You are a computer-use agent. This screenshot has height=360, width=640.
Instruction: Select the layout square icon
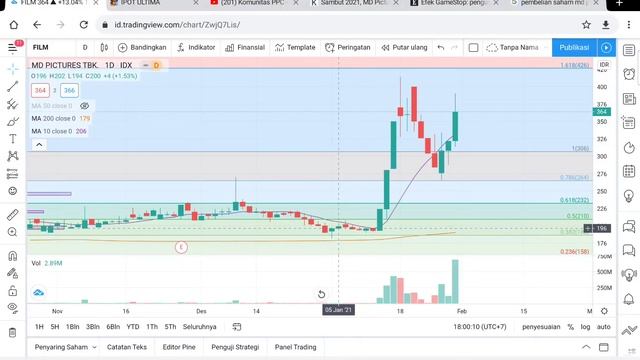pos(473,48)
